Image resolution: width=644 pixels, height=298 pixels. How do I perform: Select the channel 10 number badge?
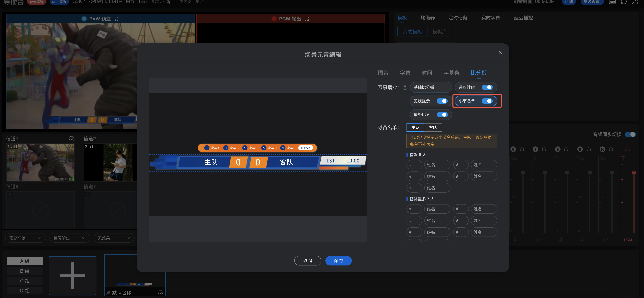(602, 149)
